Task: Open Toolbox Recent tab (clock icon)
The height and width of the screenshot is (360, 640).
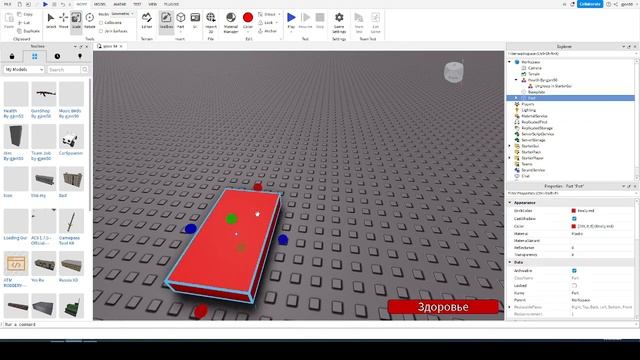Action: coord(57,56)
